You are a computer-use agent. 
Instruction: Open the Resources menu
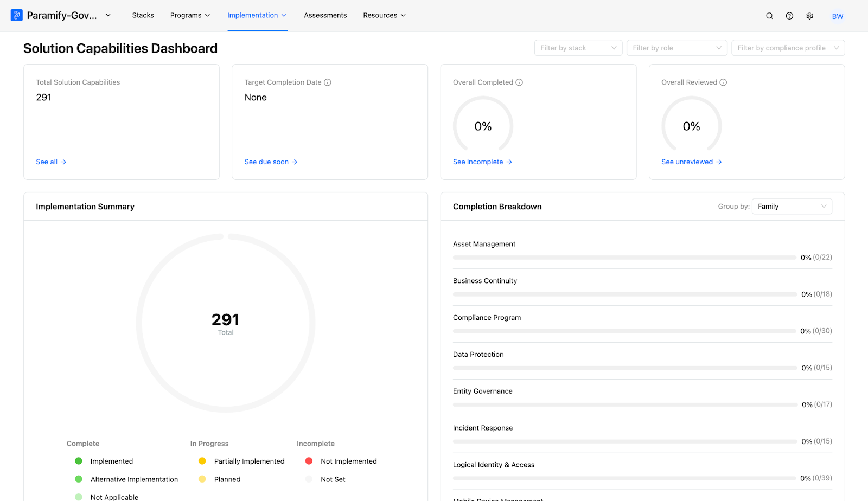(x=384, y=15)
